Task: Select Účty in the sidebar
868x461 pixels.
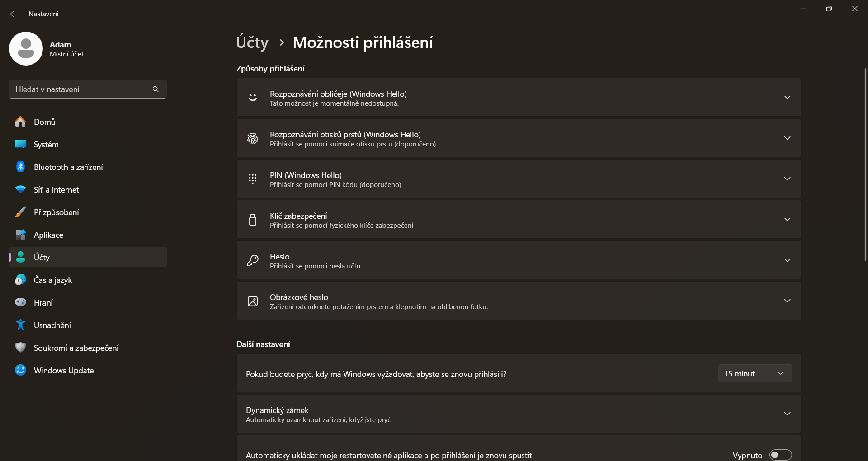Action: pyautogui.click(x=43, y=257)
